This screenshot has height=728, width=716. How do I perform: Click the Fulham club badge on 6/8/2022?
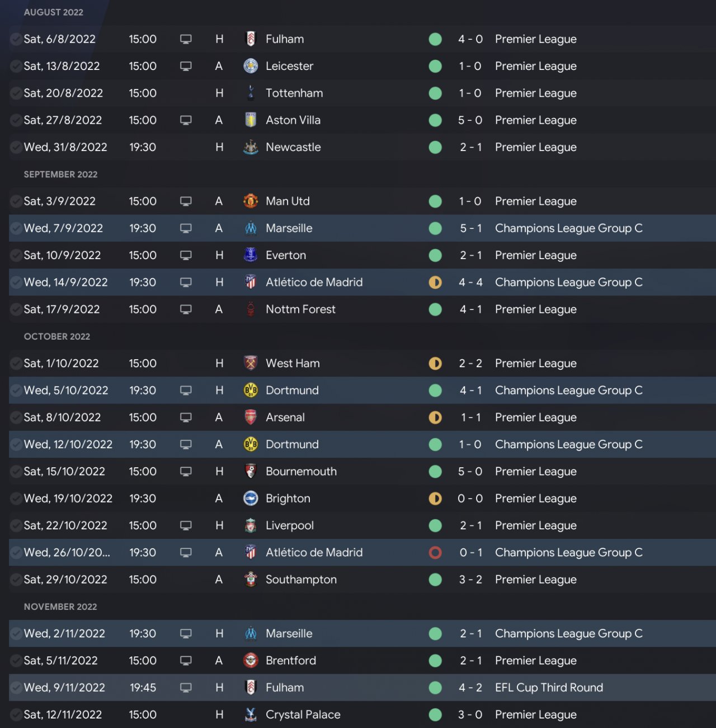[251, 39]
